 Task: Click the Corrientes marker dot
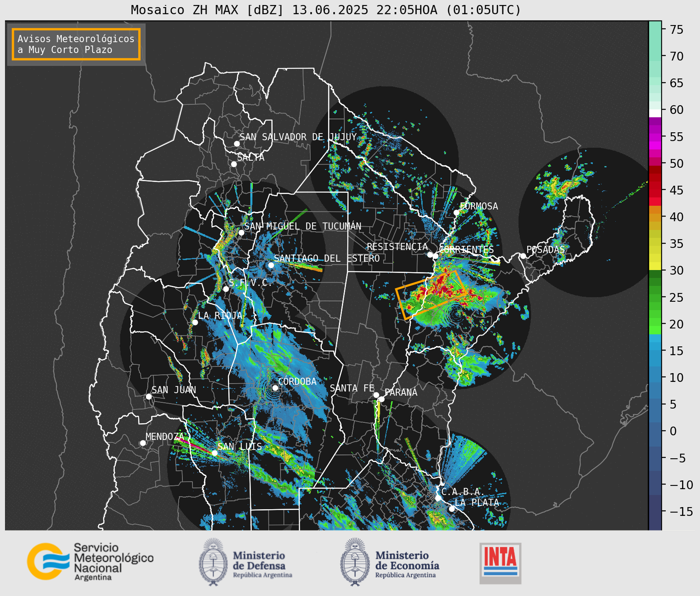tap(435, 256)
